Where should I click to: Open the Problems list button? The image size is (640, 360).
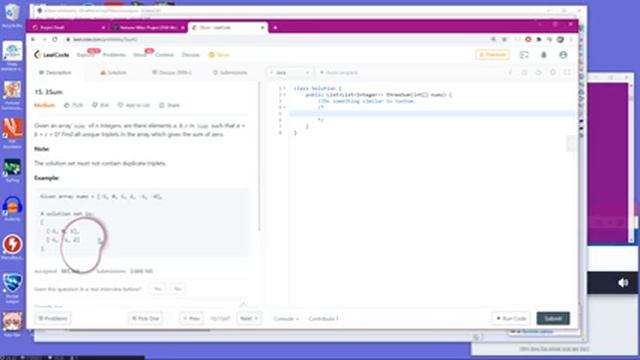pos(53,318)
